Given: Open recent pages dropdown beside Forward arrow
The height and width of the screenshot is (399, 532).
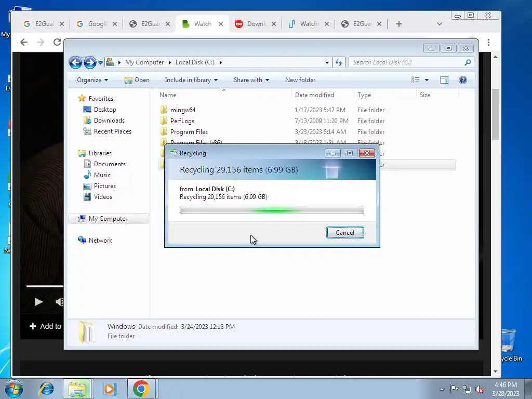Looking at the screenshot, I should coord(100,63).
